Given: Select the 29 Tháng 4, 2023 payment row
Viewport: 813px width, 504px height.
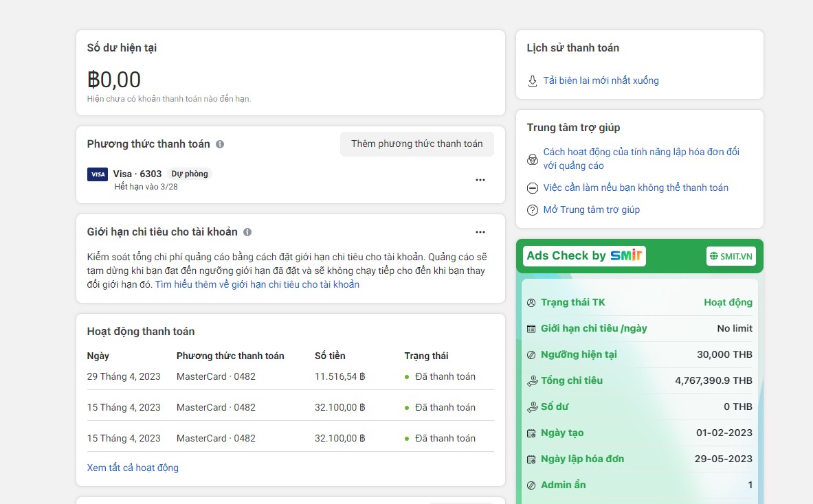Looking at the screenshot, I should [290, 376].
